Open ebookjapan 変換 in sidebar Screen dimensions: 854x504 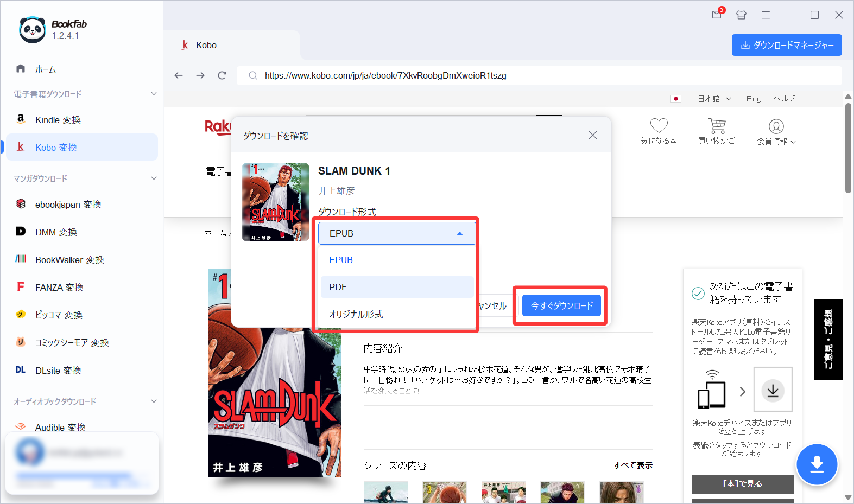coord(81,204)
